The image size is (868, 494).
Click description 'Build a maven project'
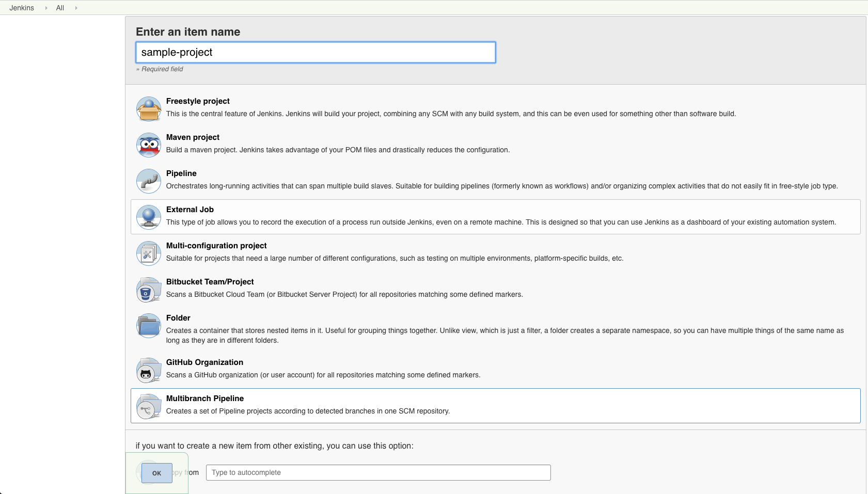point(338,150)
